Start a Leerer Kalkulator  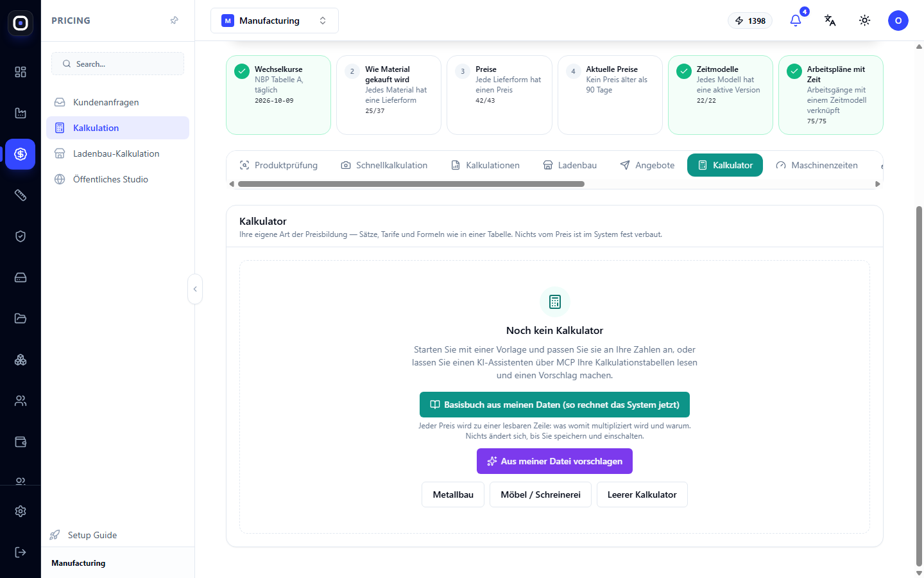[x=642, y=495]
